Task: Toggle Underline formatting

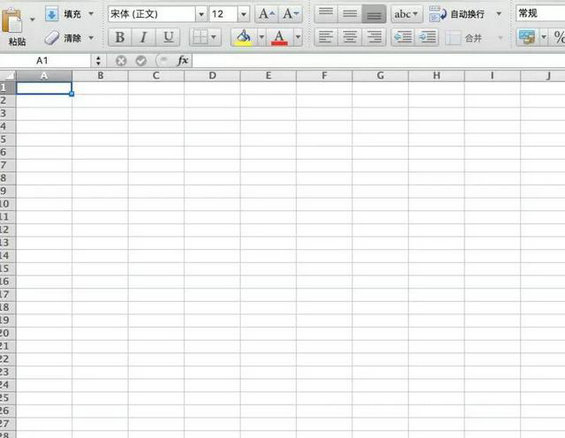Action: click(x=168, y=37)
